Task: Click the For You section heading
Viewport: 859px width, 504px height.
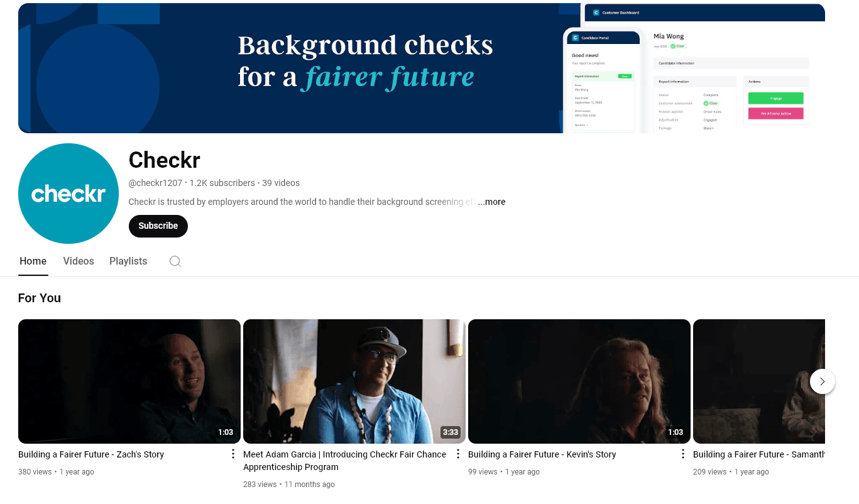Action: (x=40, y=298)
